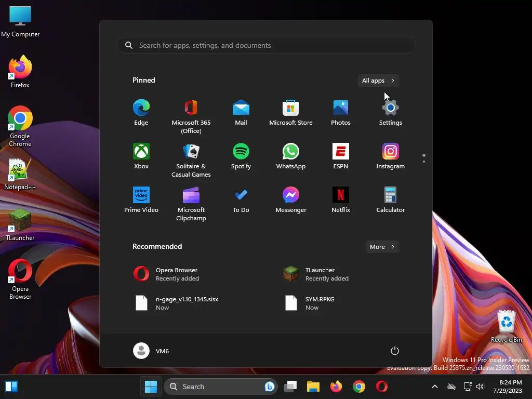Viewport: 532px width, 399px height.
Task: Open WhatsApp
Action: coord(291,156)
